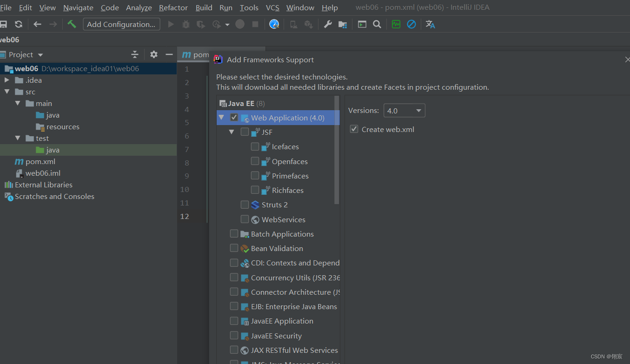Viewport: 630px width, 364px height.
Task: Open the Build menu
Action: (x=204, y=7)
